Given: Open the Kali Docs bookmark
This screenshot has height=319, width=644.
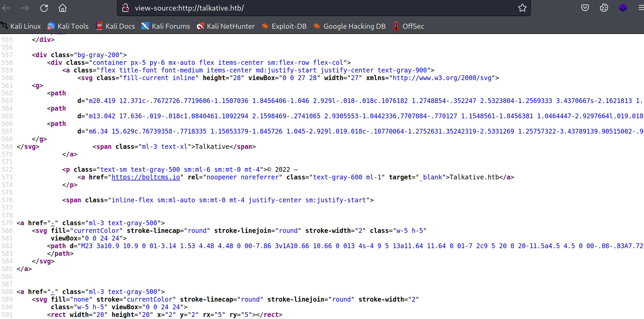Looking at the screenshot, I should pyautogui.click(x=115, y=26).
